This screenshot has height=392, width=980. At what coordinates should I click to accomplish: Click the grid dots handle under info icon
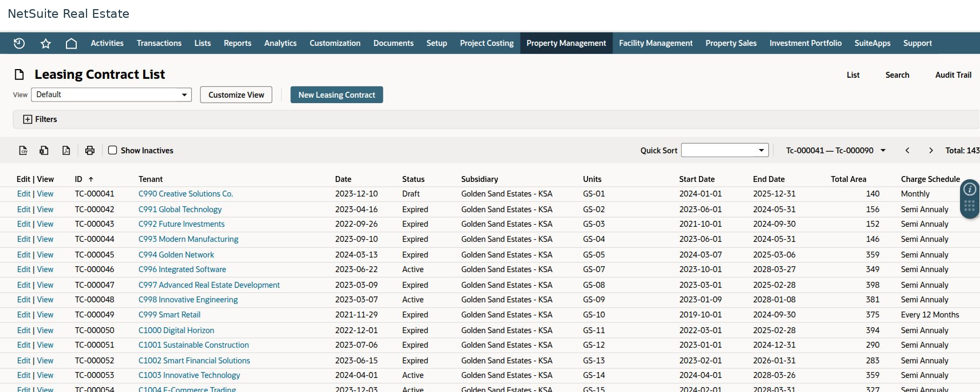[970, 206]
